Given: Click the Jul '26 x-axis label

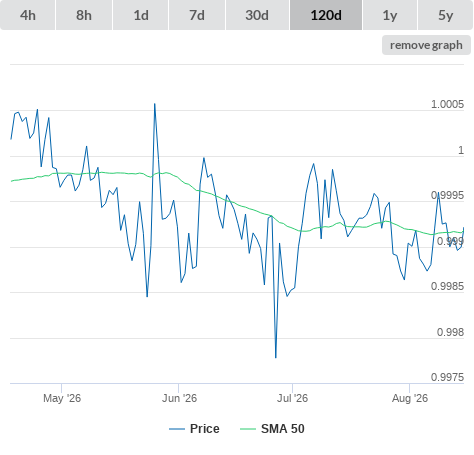Looking at the screenshot, I should 293,398.
